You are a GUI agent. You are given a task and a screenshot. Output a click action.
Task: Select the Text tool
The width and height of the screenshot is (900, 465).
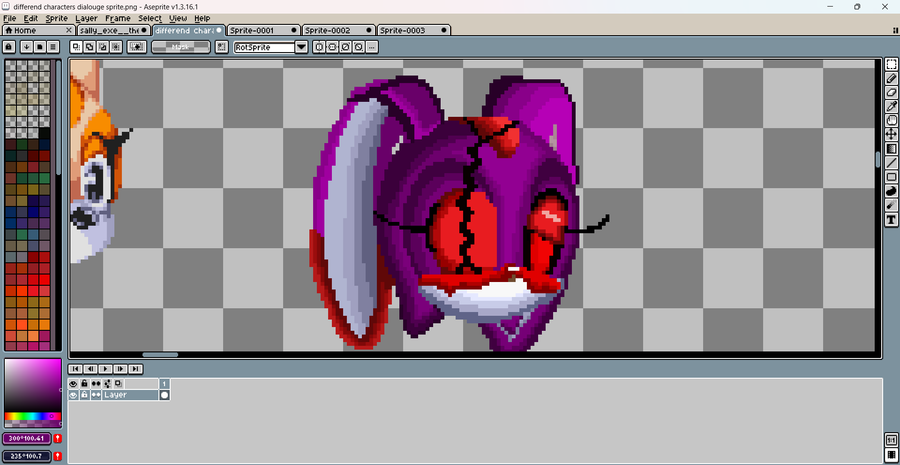(x=891, y=219)
